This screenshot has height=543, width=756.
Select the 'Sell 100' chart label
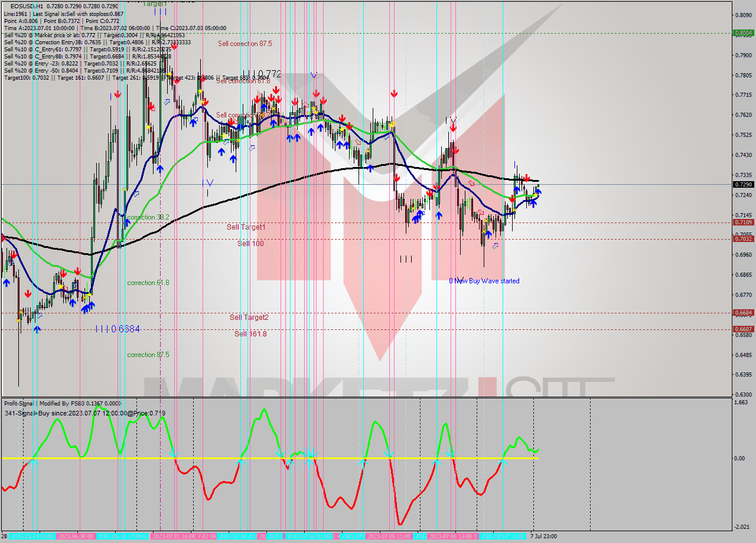[250, 244]
